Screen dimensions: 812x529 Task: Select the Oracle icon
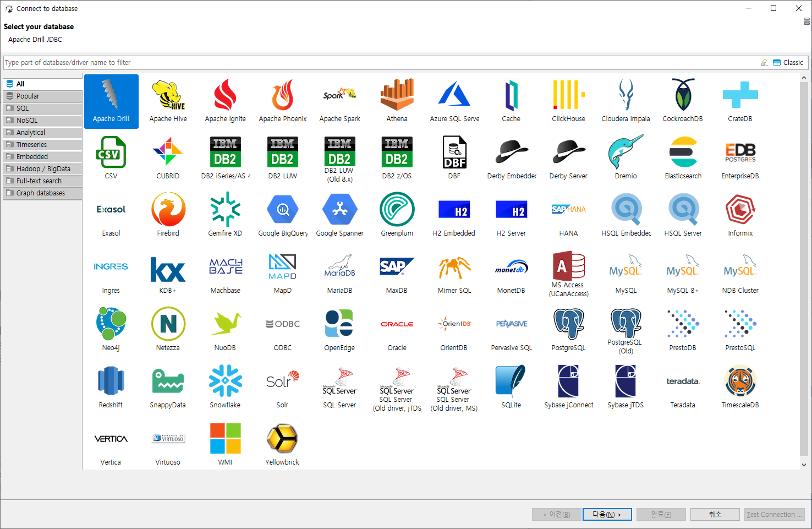pyautogui.click(x=397, y=324)
